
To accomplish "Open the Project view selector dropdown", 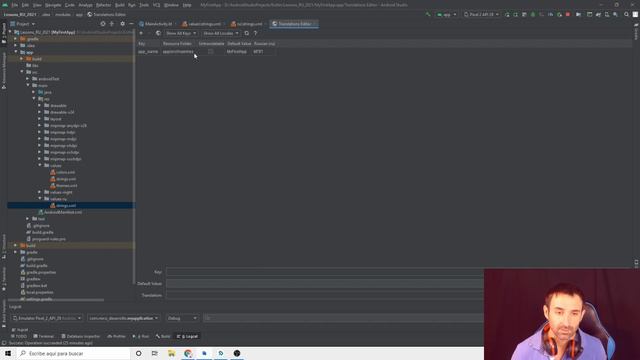I will coord(22,24).
